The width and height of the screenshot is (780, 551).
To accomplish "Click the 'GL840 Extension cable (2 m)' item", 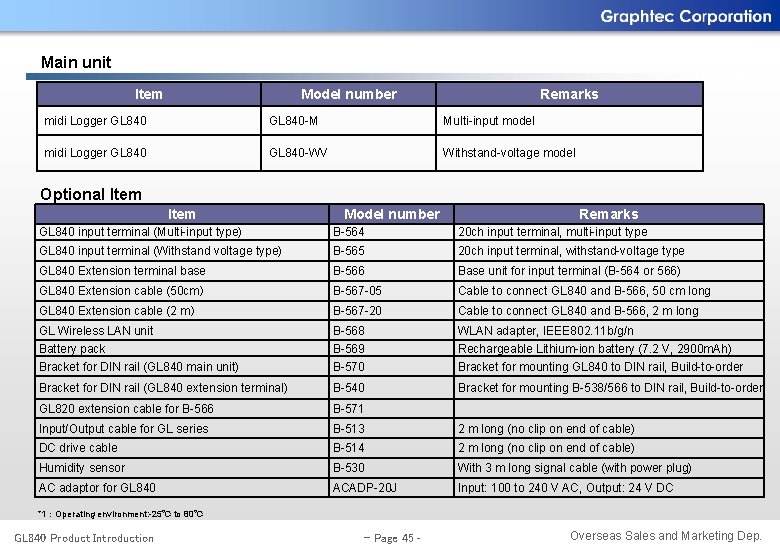I will pyautogui.click(x=117, y=311).
